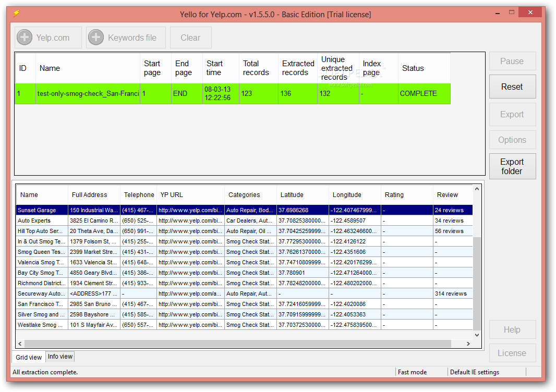Click the YP URL column header

[190, 194]
